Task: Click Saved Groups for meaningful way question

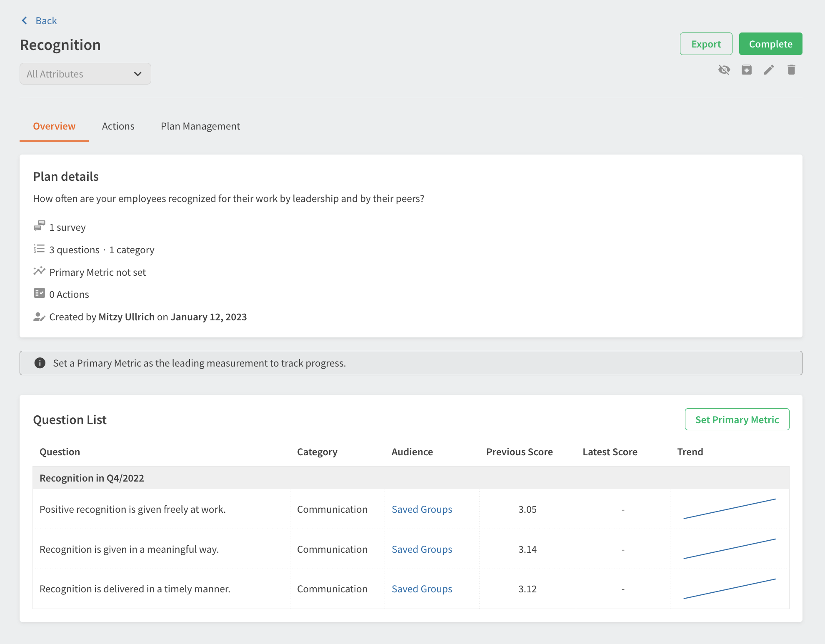Action: click(x=422, y=549)
